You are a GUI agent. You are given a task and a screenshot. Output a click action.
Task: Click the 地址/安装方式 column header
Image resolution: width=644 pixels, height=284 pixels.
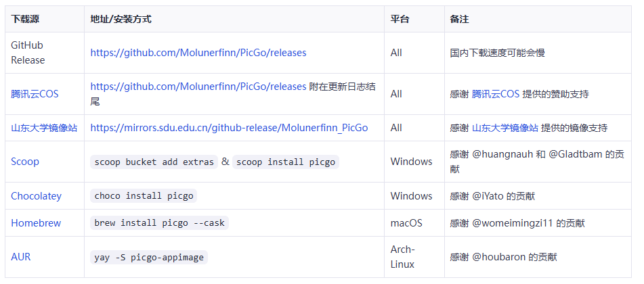click(121, 19)
